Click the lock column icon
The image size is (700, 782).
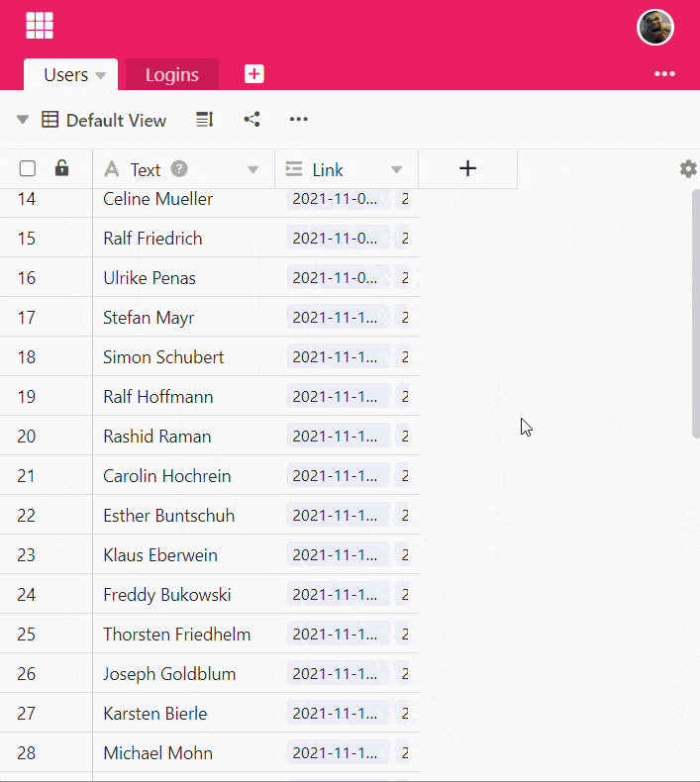[x=61, y=168]
